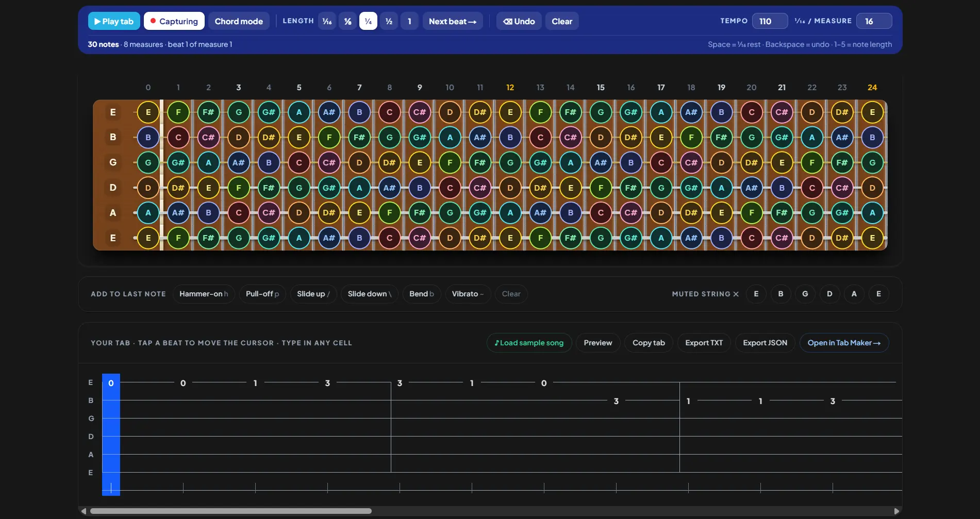The width and height of the screenshot is (980, 519).
Task: Play C at fret 5 on G string
Action: point(299,162)
